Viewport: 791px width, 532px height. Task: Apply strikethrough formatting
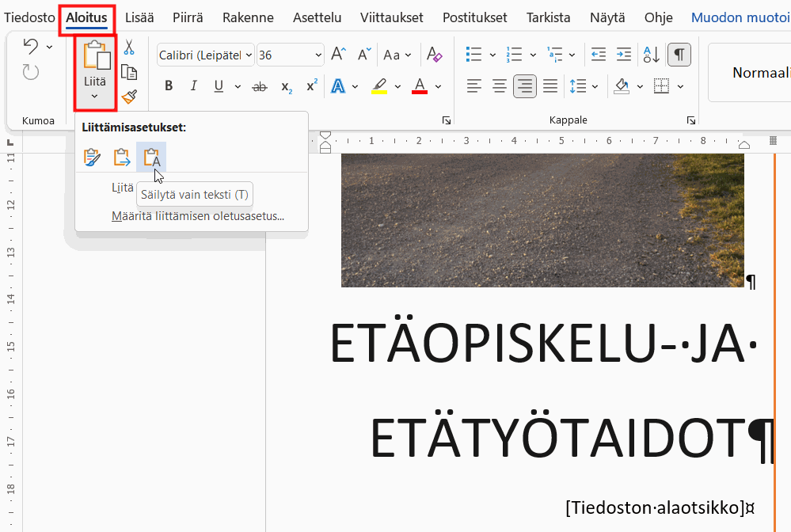260,87
